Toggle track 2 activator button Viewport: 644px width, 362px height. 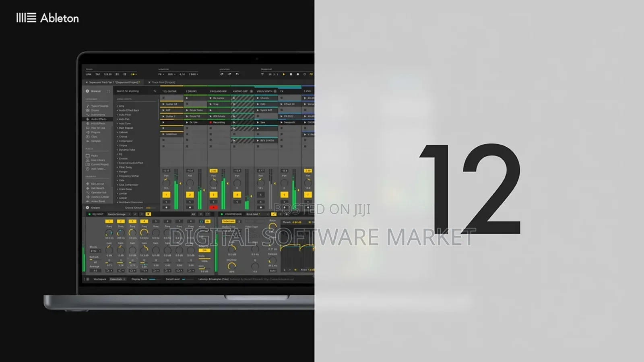tap(190, 195)
